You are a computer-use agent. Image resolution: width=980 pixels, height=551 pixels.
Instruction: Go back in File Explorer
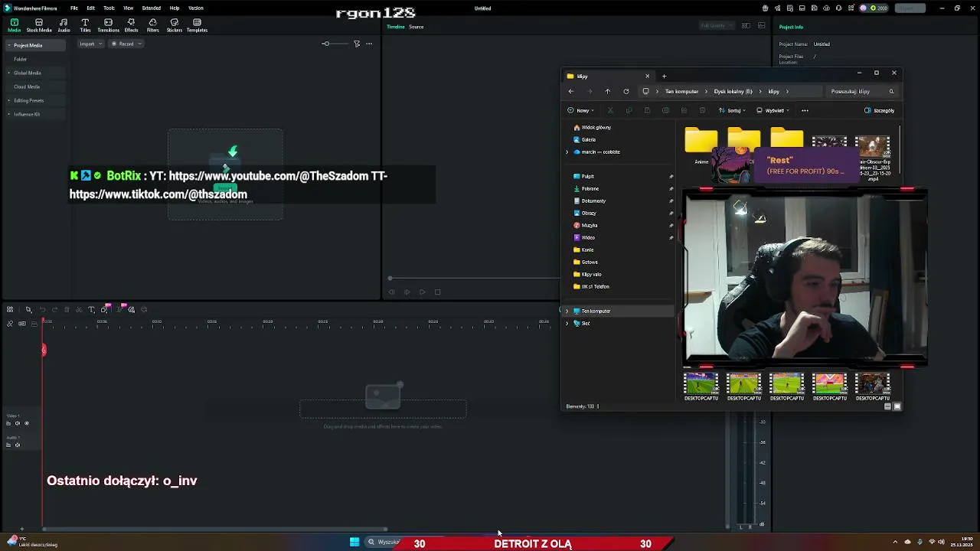point(570,91)
